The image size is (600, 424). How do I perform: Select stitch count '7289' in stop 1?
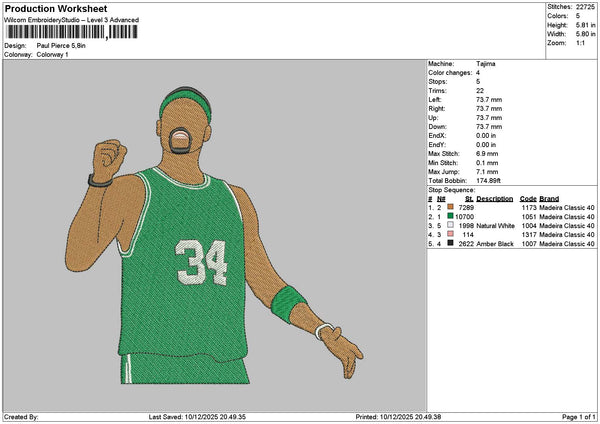tap(466, 207)
